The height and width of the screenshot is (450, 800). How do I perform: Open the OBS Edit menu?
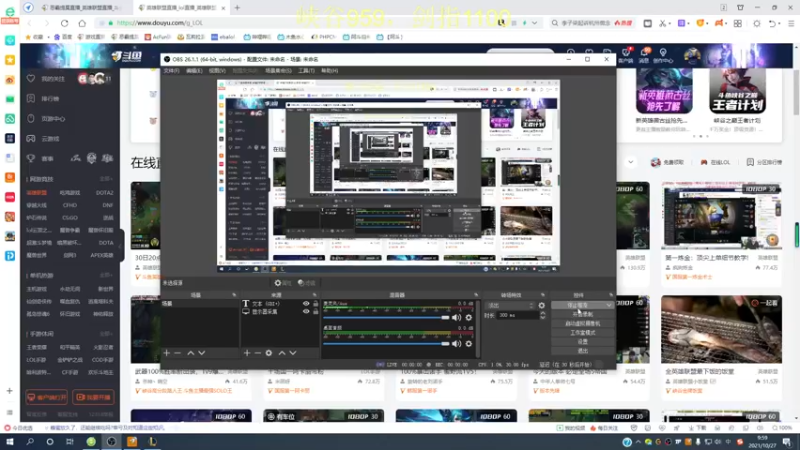coord(194,70)
